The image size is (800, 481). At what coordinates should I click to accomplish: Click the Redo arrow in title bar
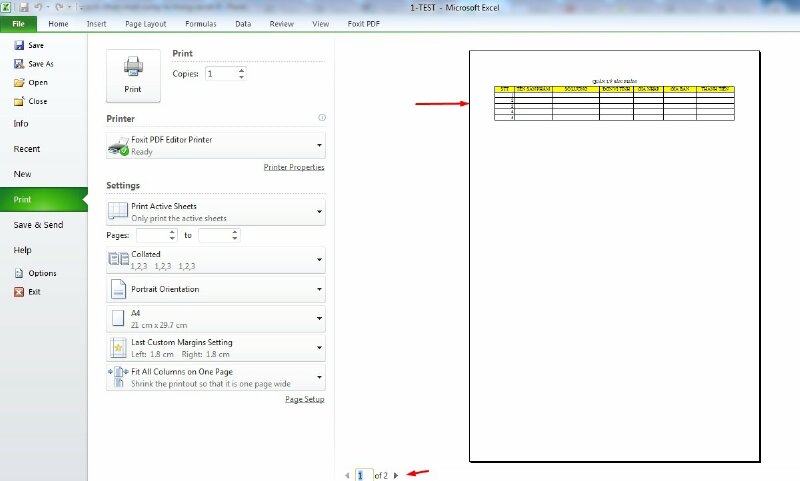point(59,7)
